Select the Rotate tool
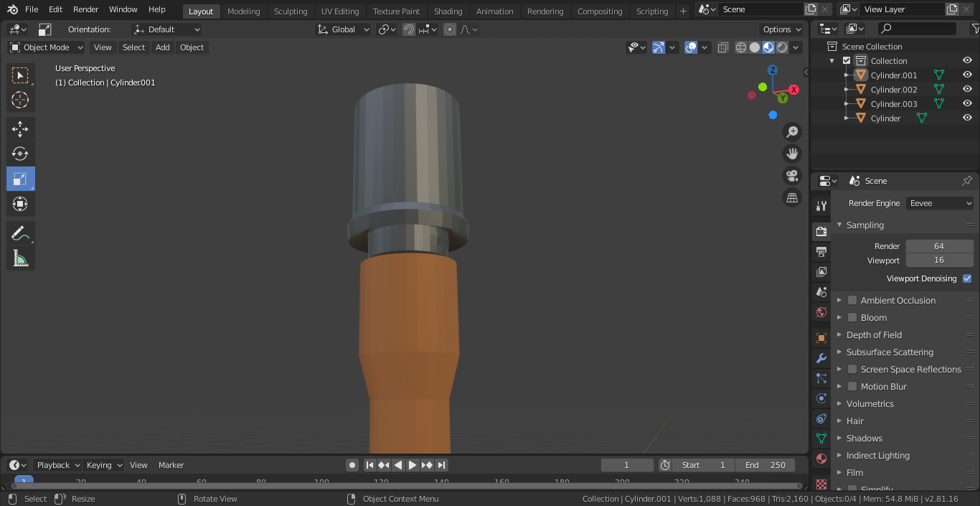The height and width of the screenshot is (506, 980). pyautogui.click(x=20, y=154)
